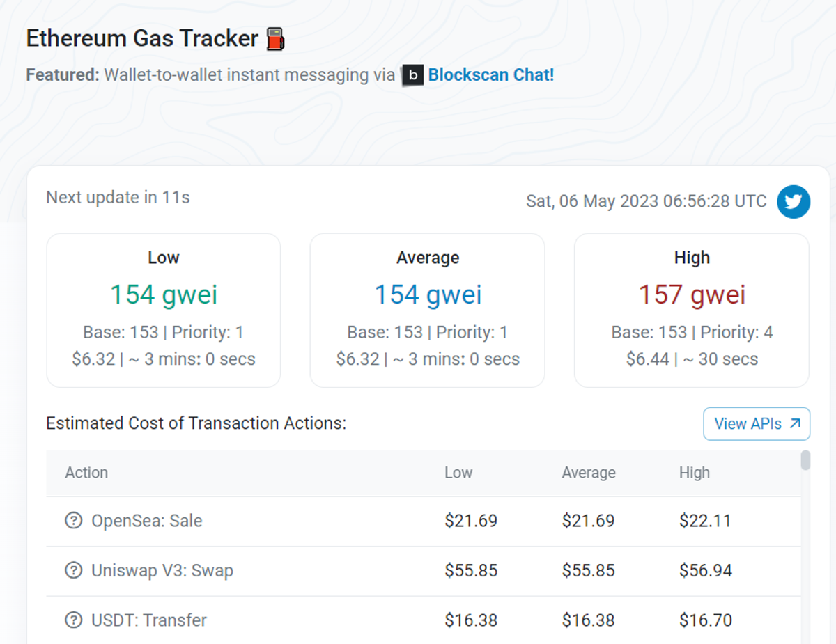
Task: Click Average card Base: 153 | Priority: 1
Action: point(428,333)
